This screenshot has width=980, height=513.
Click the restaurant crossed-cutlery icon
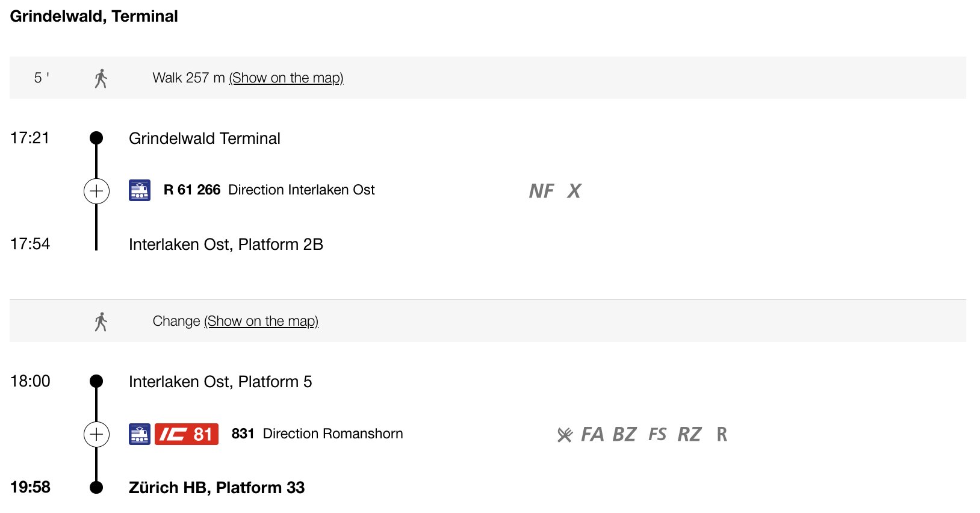pos(565,435)
